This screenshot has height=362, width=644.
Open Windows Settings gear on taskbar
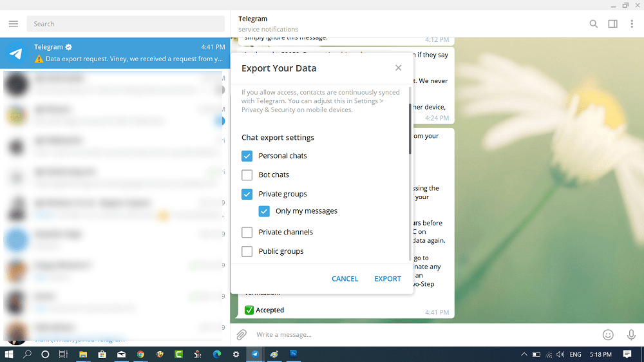(236, 354)
